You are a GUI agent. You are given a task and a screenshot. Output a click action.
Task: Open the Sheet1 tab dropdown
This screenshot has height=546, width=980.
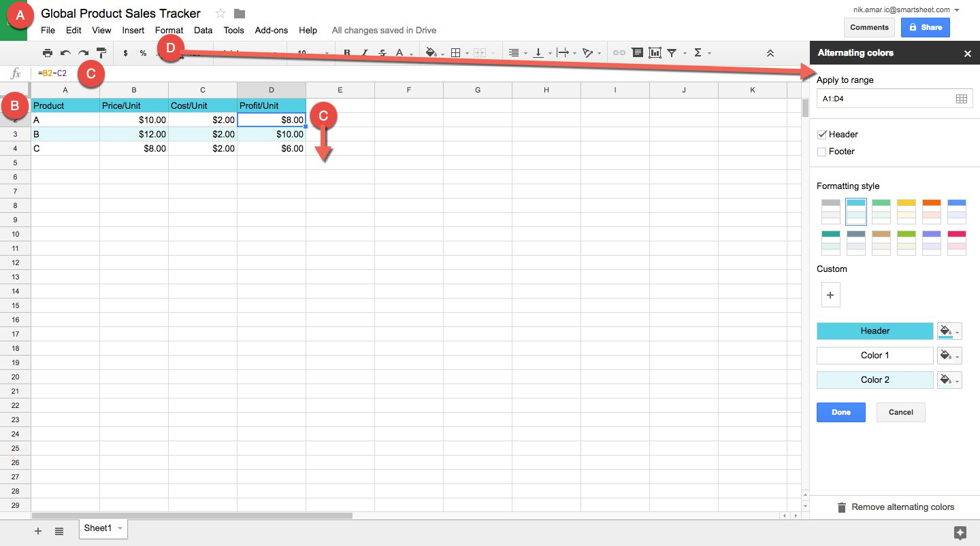[120, 528]
